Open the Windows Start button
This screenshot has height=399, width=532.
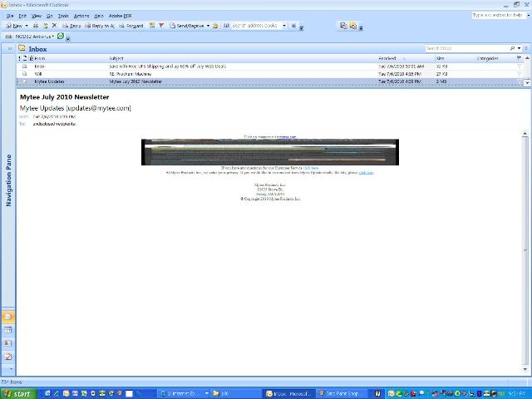(18, 393)
